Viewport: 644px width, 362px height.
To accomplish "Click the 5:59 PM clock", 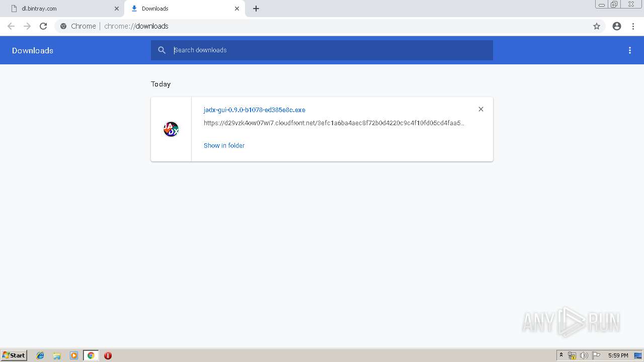I will pyautogui.click(x=618, y=355).
